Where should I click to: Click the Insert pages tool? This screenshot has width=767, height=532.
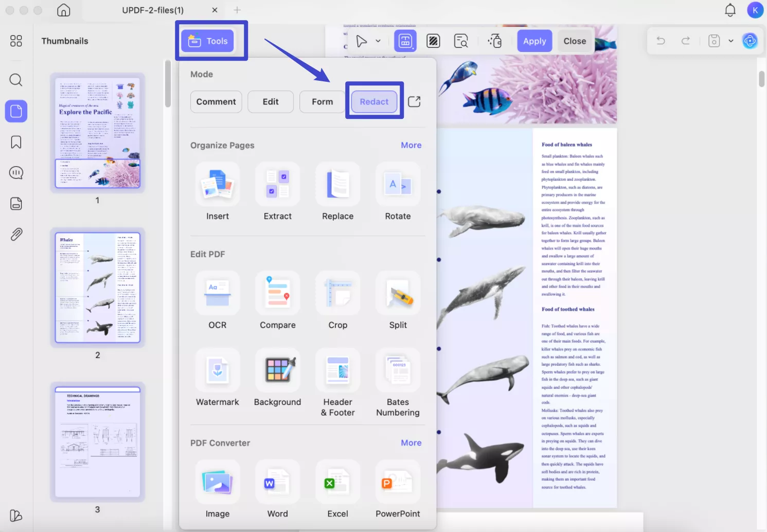pyautogui.click(x=218, y=192)
